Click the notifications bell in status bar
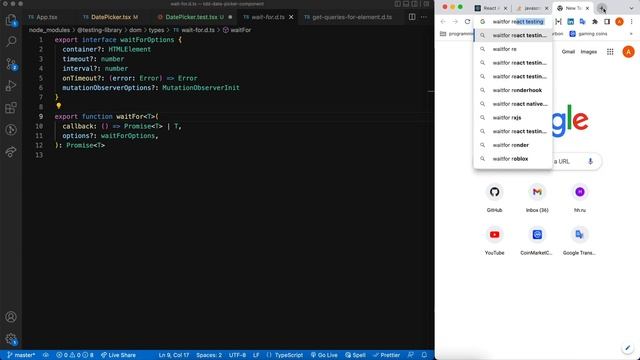The image size is (640, 360). (x=424, y=355)
